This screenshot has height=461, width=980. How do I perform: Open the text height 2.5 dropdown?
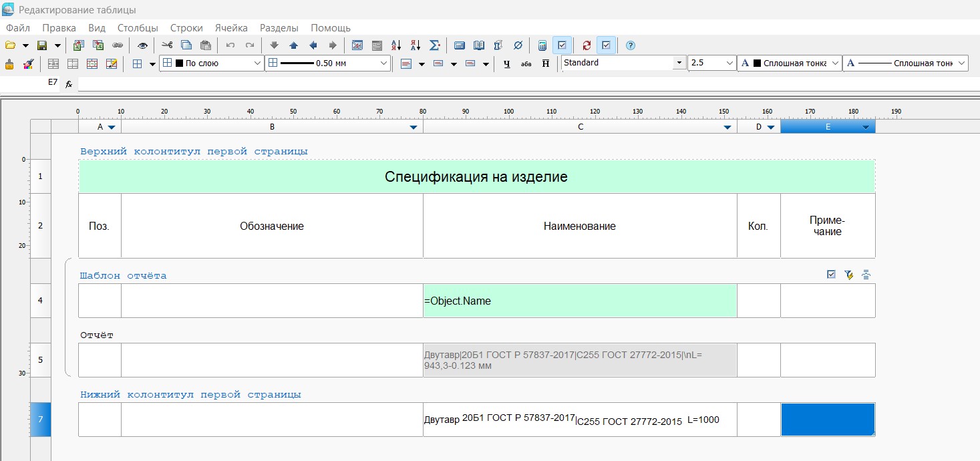(729, 63)
